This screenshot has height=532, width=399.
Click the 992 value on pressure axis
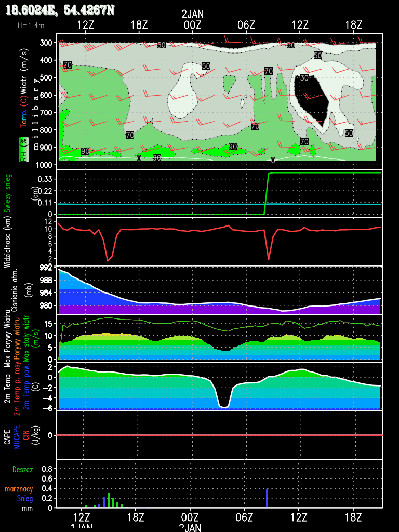pyautogui.click(x=46, y=268)
